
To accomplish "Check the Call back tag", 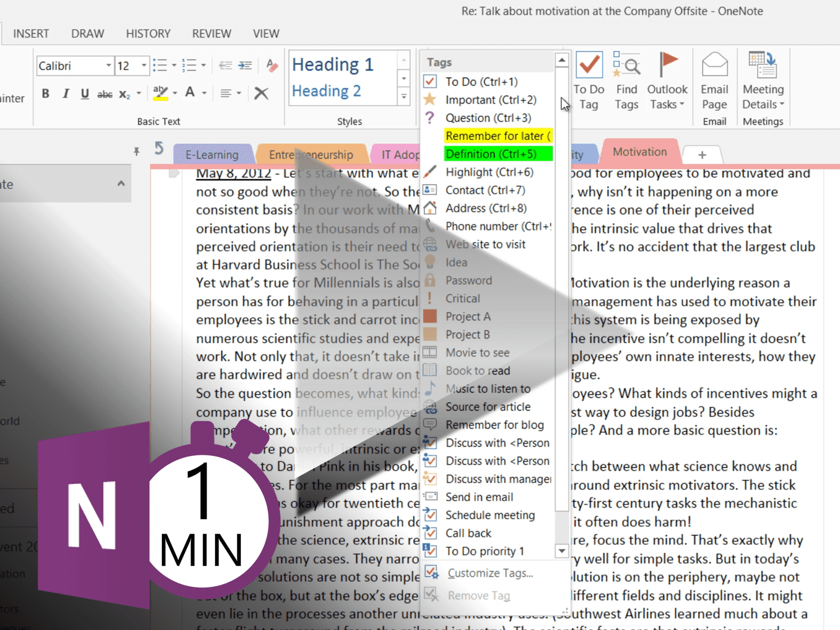I will [430, 533].
